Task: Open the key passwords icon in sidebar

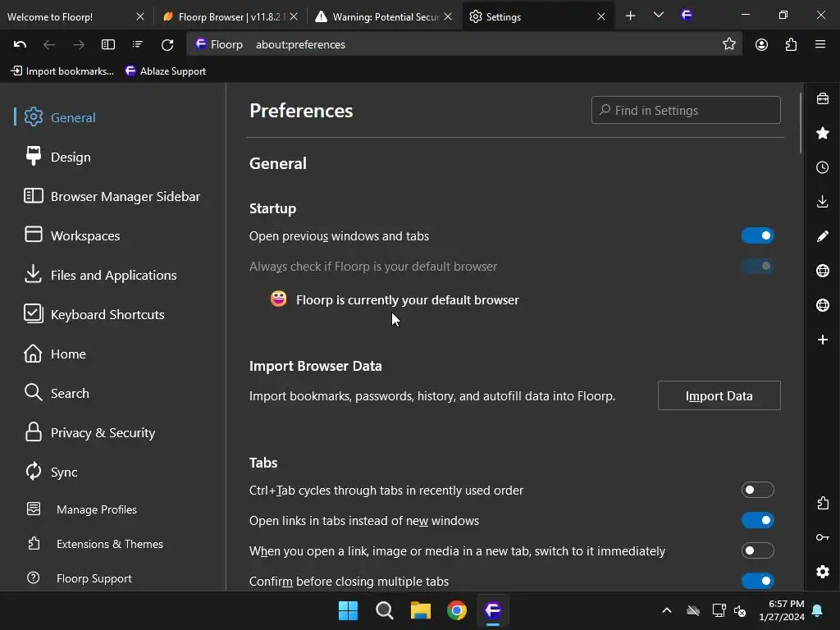Action: [x=823, y=537]
